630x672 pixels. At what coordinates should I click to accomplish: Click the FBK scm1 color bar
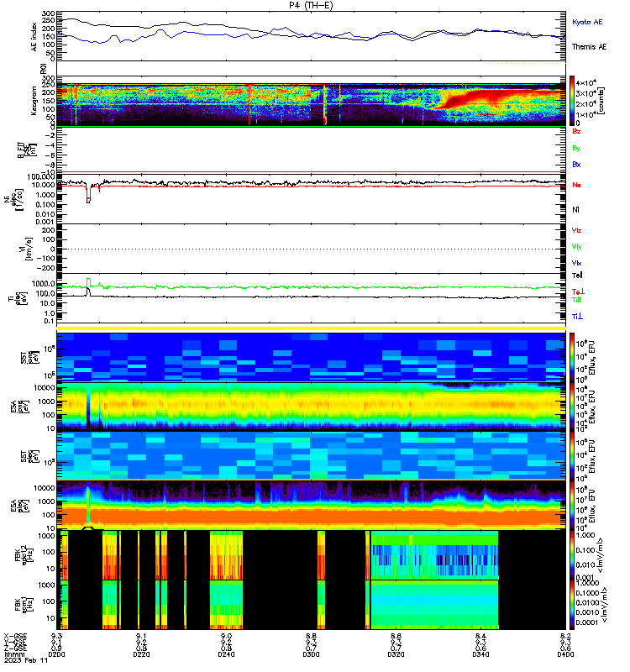pos(572,605)
